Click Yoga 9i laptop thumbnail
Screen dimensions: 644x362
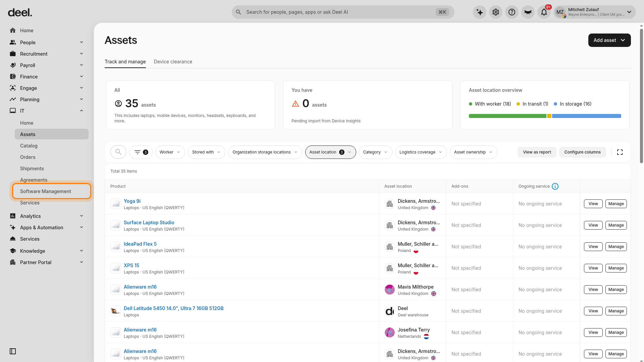[116, 203]
